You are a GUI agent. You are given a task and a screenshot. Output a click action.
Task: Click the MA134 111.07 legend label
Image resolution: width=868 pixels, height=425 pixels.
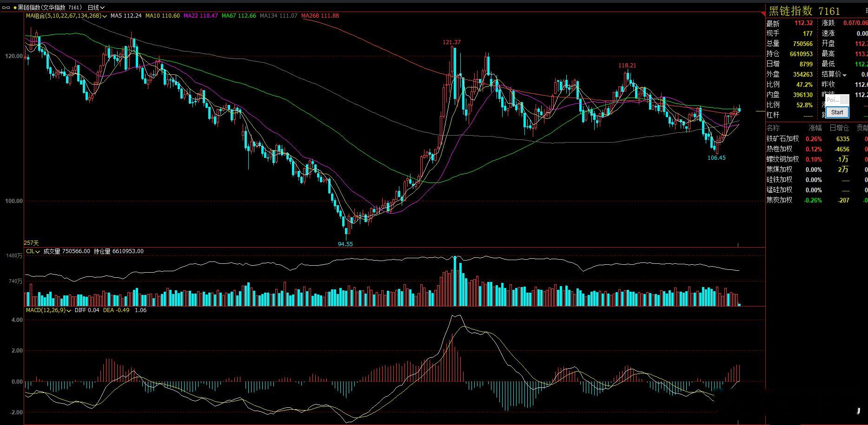[x=278, y=16]
